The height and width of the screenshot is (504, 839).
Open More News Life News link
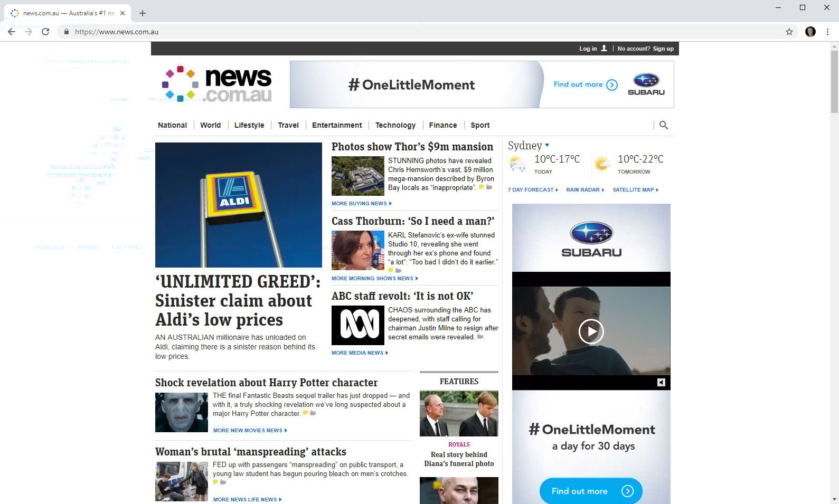[248, 499]
